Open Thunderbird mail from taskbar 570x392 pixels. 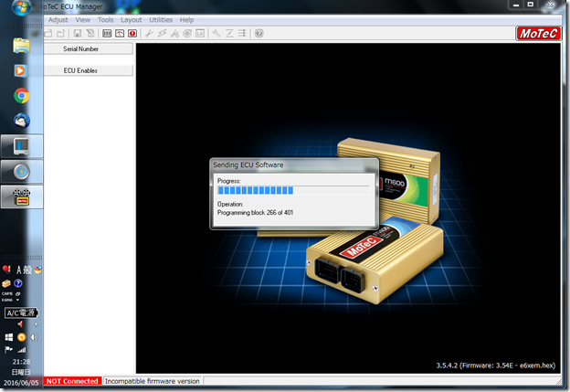[21, 121]
